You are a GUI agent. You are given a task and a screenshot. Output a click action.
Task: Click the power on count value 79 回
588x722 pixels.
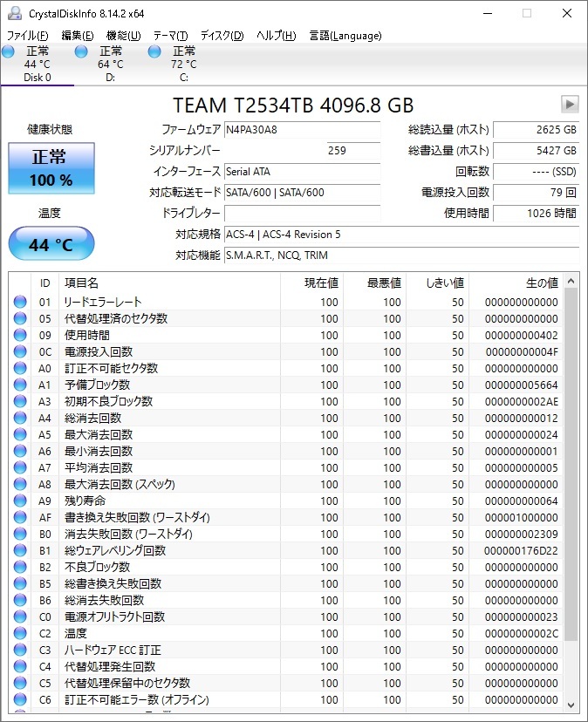536,193
